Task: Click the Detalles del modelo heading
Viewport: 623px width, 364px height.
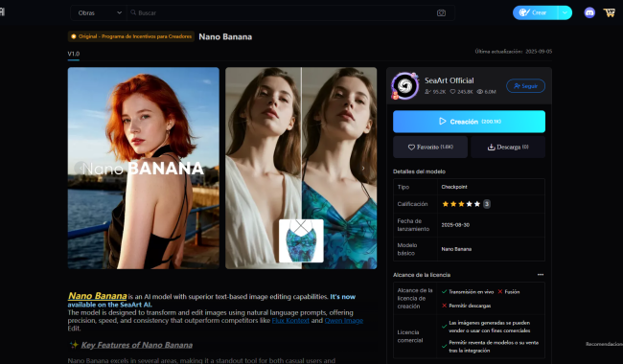Action: [419, 171]
